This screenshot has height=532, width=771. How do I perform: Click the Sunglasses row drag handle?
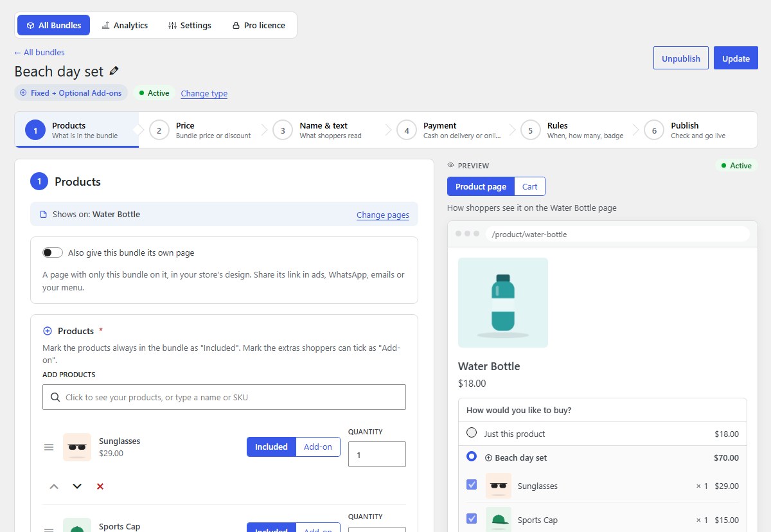point(49,447)
